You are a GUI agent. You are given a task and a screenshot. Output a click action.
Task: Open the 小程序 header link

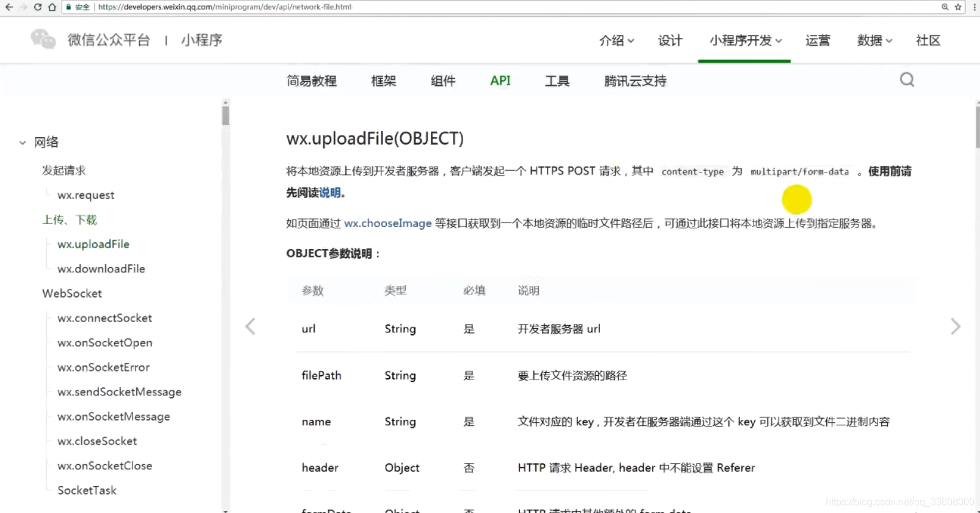pyautogui.click(x=201, y=40)
